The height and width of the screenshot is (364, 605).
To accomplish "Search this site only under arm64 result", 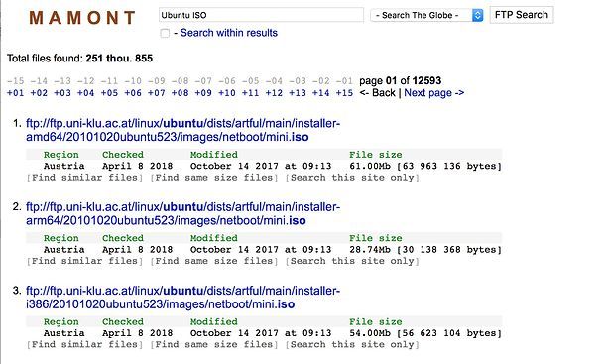I will point(352,261).
